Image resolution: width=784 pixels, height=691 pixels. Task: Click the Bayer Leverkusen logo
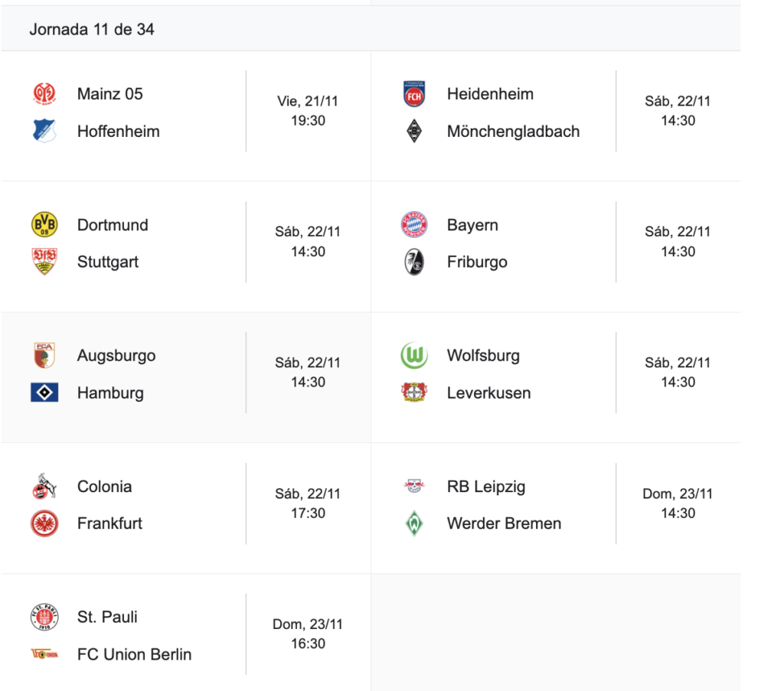pos(414,393)
